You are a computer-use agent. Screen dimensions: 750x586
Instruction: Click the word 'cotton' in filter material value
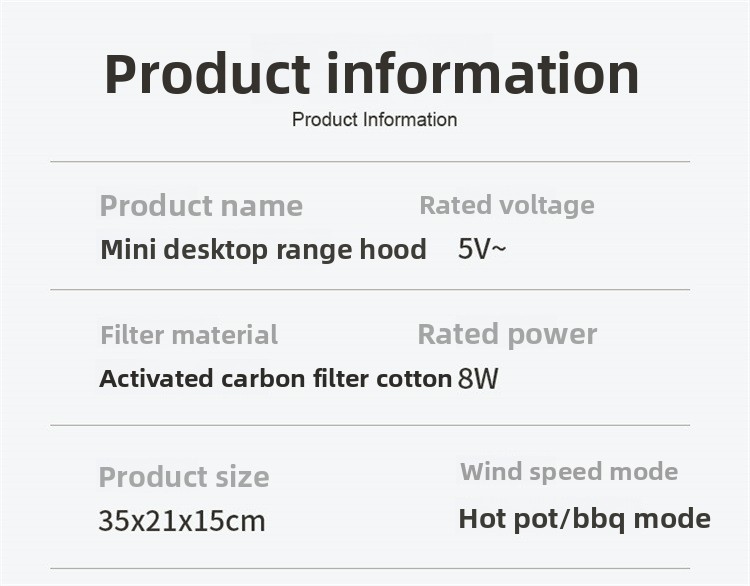pos(414,379)
